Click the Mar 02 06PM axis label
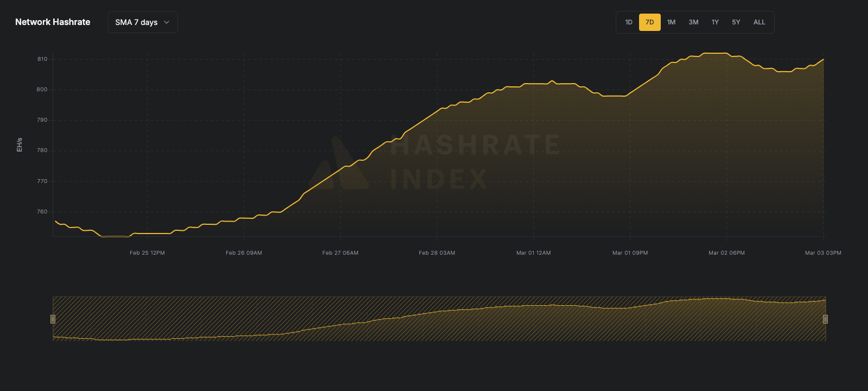This screenshot has width=868, height=391. coord(726,253)
